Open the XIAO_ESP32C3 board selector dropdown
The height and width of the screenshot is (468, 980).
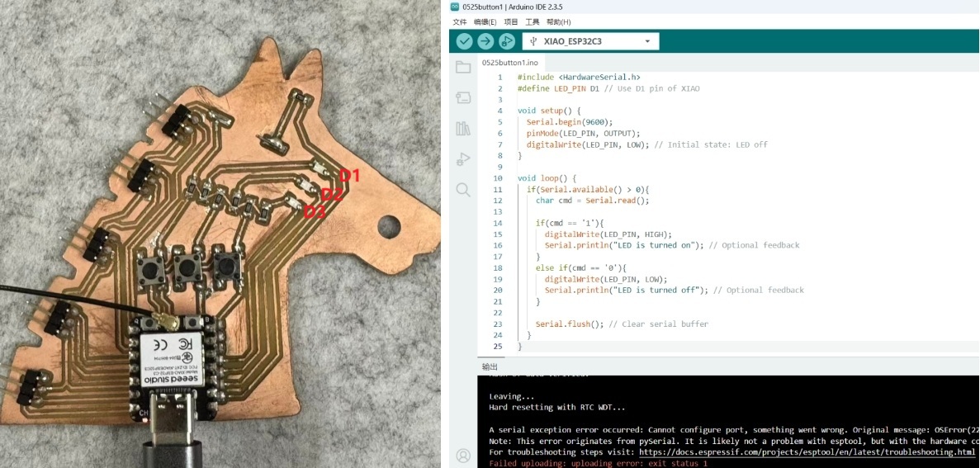590,41
